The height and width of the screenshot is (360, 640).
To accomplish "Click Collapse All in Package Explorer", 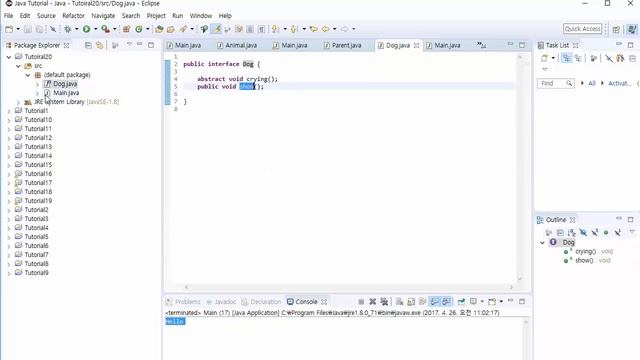I will click(88, 45).
